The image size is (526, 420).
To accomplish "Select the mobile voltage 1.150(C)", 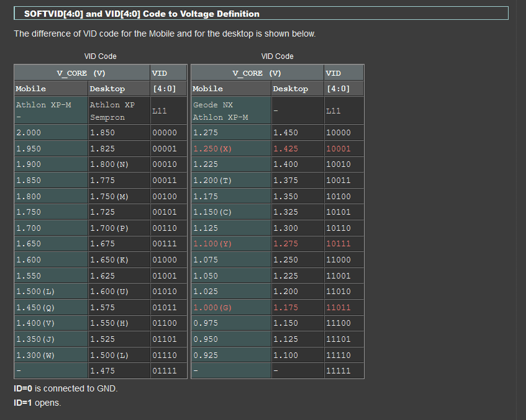I will click(x=212, y=212).
